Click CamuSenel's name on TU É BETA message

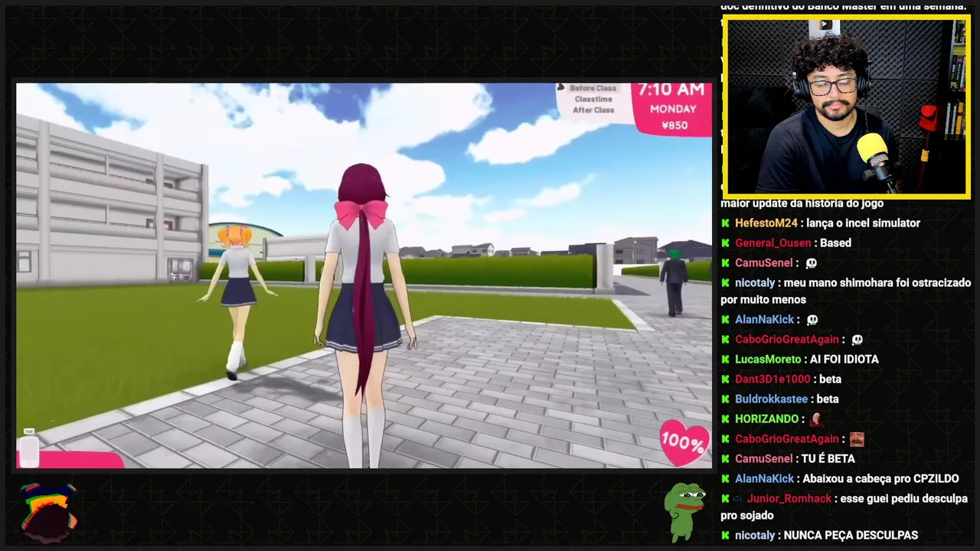(764, 458)
